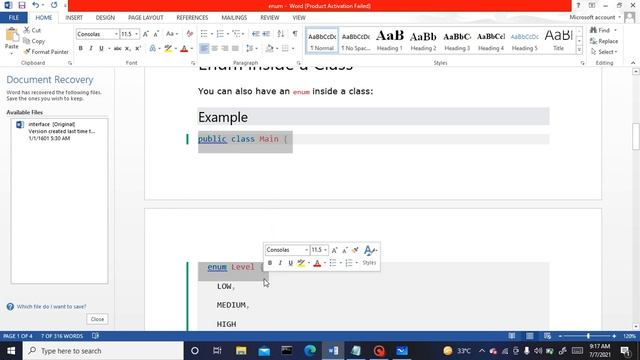Image resolution: width=640 pixels, height=360 pixels.
Task: Open the Microsoft Edge taskbar icon
Action: [310, 351]
